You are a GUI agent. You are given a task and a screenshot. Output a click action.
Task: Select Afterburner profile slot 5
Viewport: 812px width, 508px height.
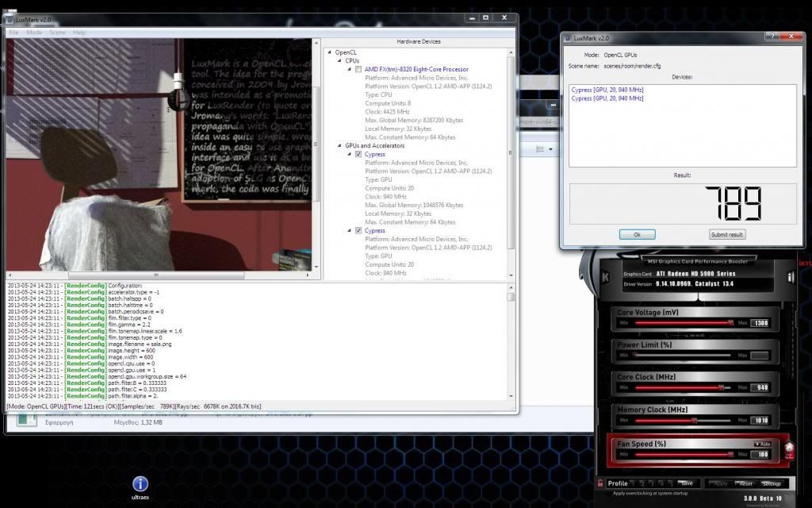point(671,483)
